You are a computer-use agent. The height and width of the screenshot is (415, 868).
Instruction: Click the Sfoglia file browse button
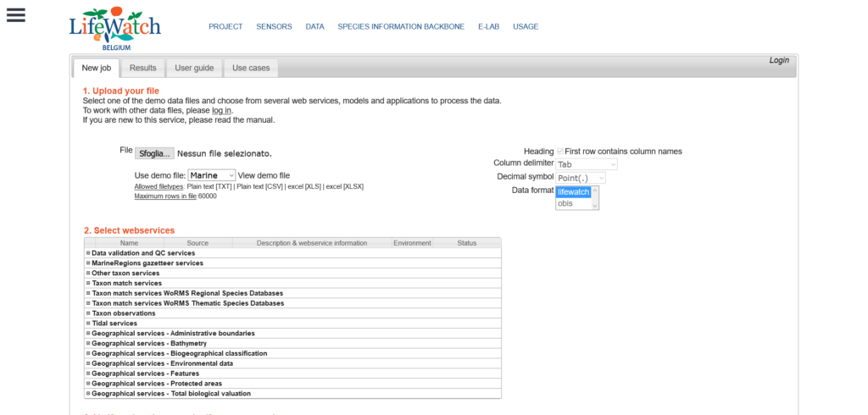(x=154, y=153)
